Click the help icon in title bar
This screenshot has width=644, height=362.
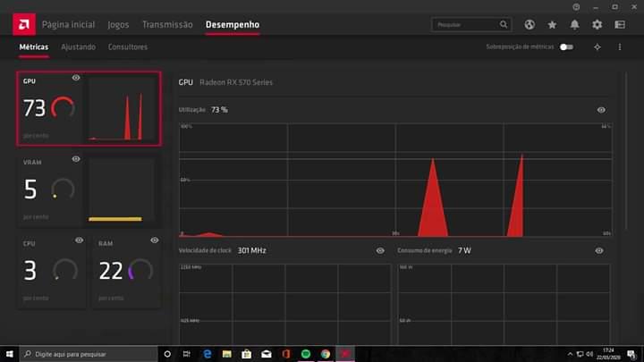tap(576, 7)
